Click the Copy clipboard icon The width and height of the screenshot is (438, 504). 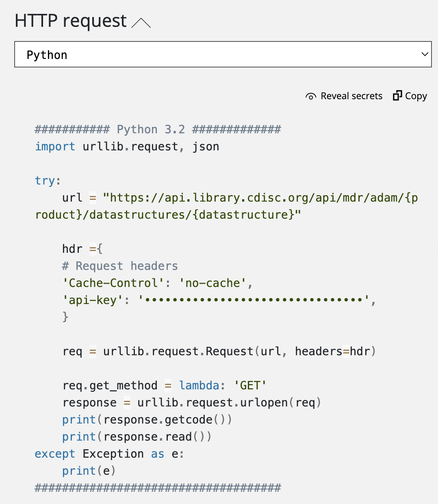(397, 96)
